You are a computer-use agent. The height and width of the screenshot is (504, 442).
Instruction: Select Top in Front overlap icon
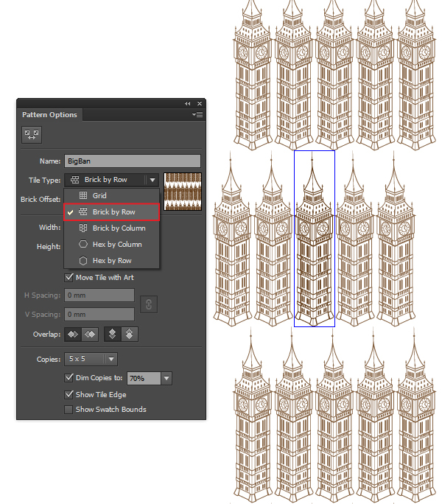[x=113, y=335]
